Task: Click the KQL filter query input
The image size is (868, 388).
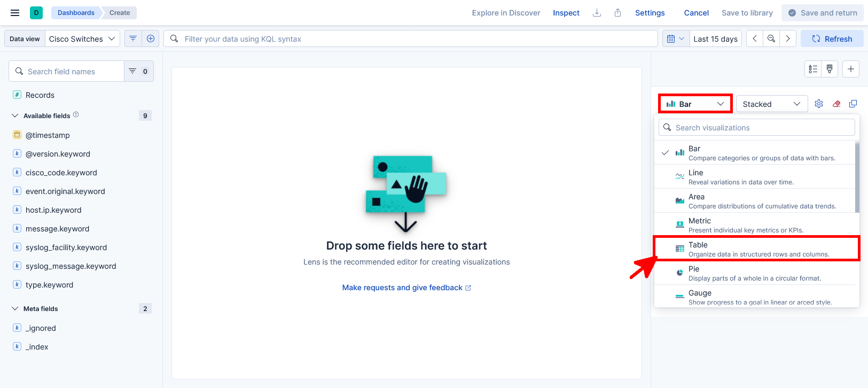Action: click(411, 38)
